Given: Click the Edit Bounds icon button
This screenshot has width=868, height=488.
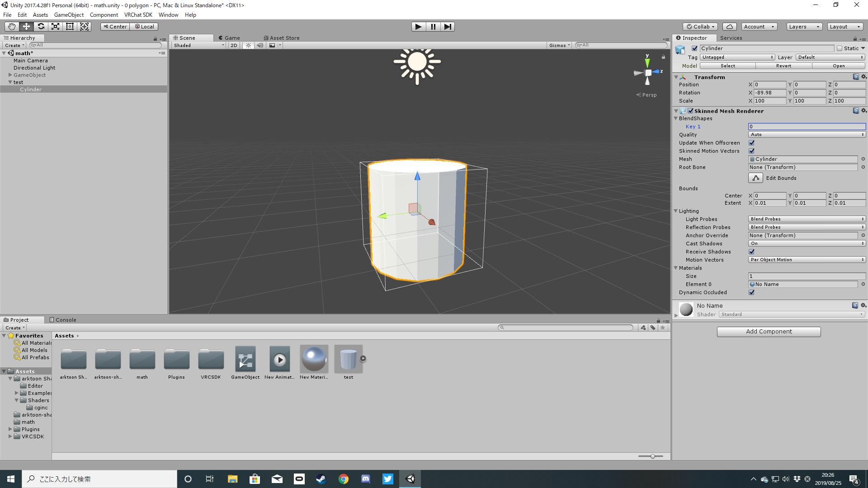Looking at the screenshot, I should coord(755,178).
